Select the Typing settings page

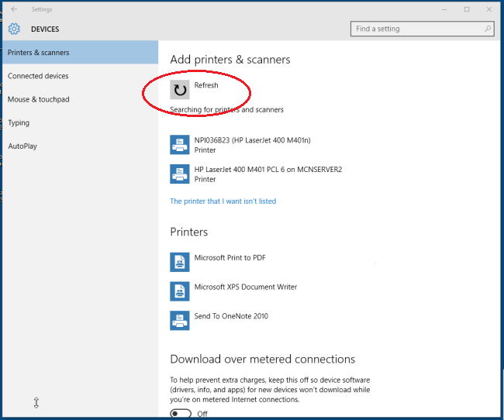19,122
